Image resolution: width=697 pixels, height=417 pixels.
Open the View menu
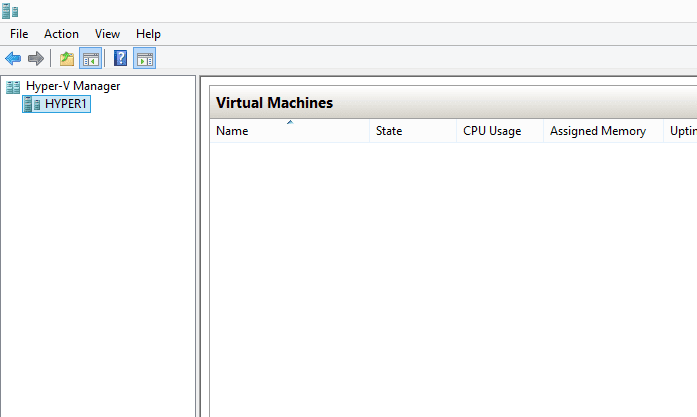[107, 34]
